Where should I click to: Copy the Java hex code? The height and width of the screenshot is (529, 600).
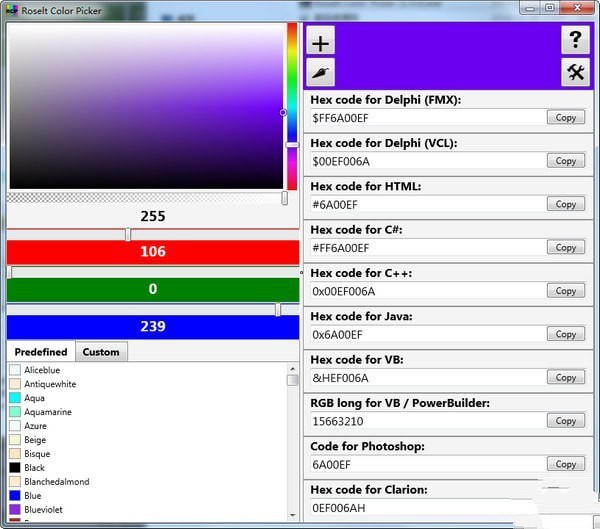(x=566, y=334)
